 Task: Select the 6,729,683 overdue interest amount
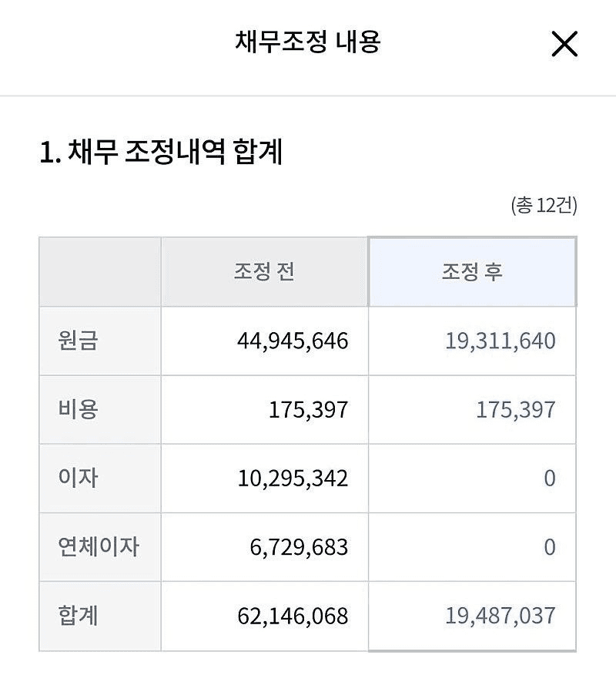(x=299, y=547)
